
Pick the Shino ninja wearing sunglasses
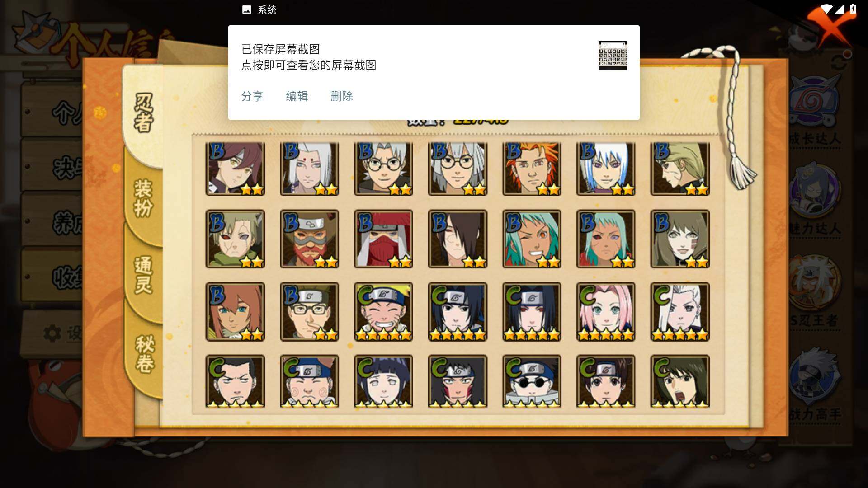click(x=532, y=381)
